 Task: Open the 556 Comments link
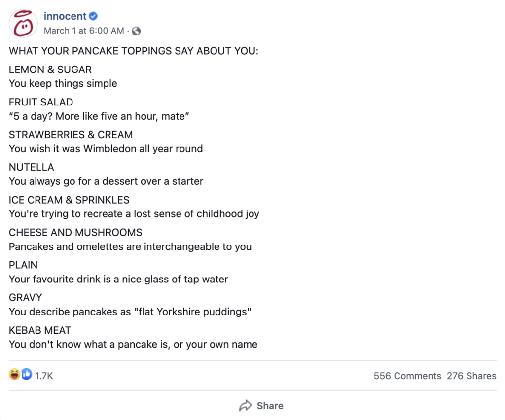tap(407, 376)
